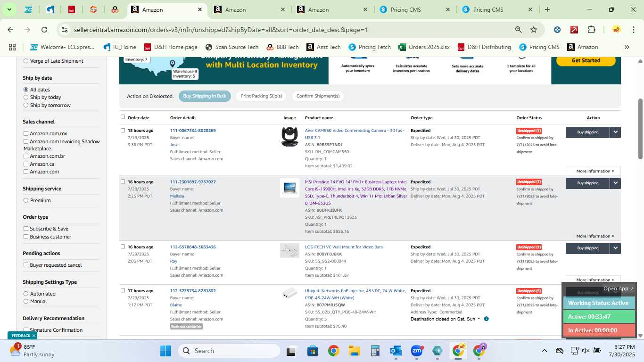Open the D&H pinned tab
The width and height of the screenshot is (644, 362).
(72, 9)
